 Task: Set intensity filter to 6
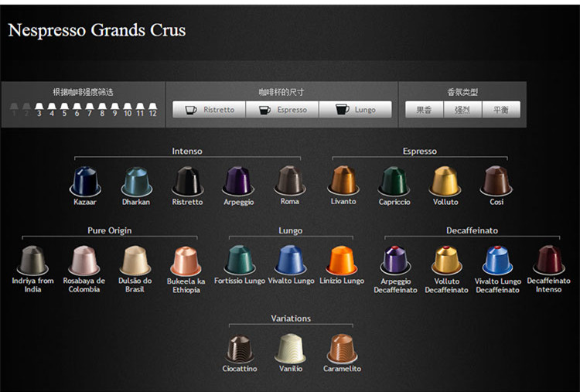[77, 110]
